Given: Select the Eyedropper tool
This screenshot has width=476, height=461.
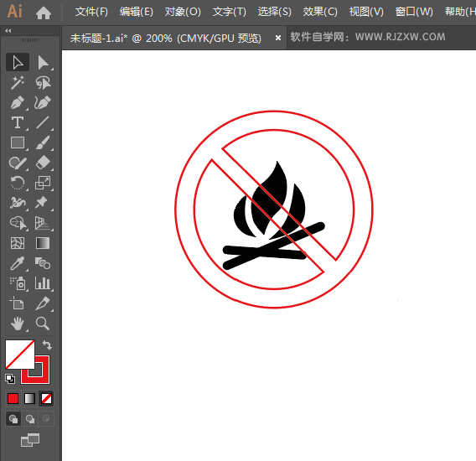Looking at the screenshot, I should pyautogui.click(x=18, y=263).
